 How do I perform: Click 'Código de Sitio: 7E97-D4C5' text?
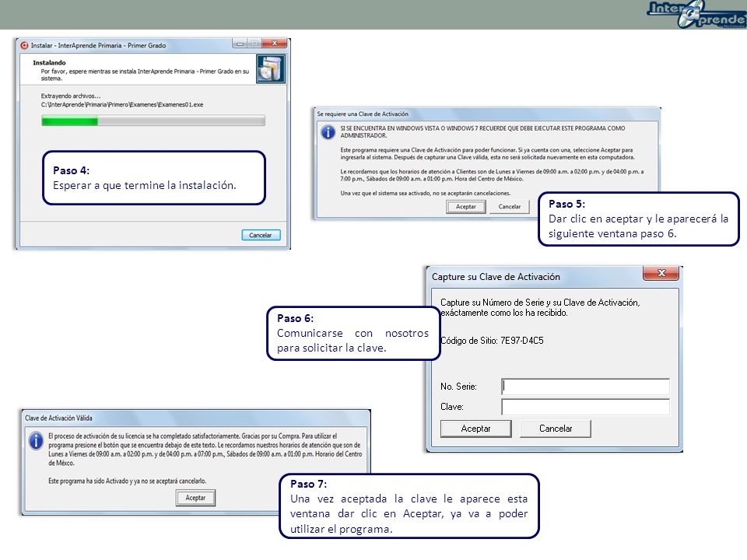click(492, 341)
